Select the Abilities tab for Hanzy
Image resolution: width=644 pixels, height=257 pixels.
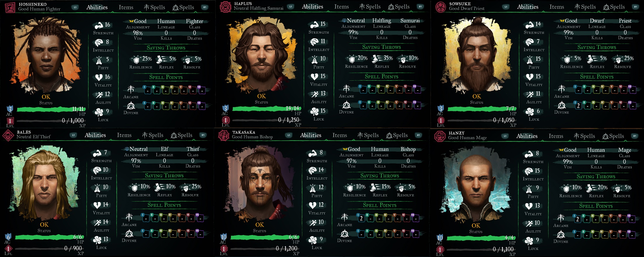click(x=527, y=136)
